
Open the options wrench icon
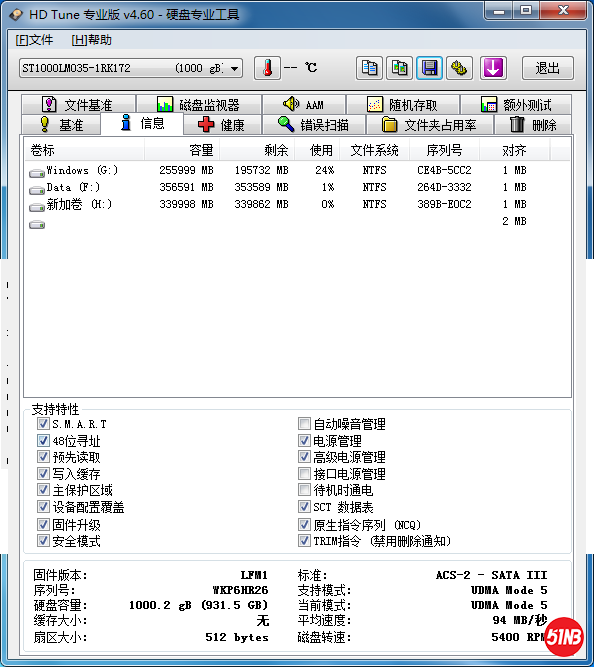click(x=459, y=68)
